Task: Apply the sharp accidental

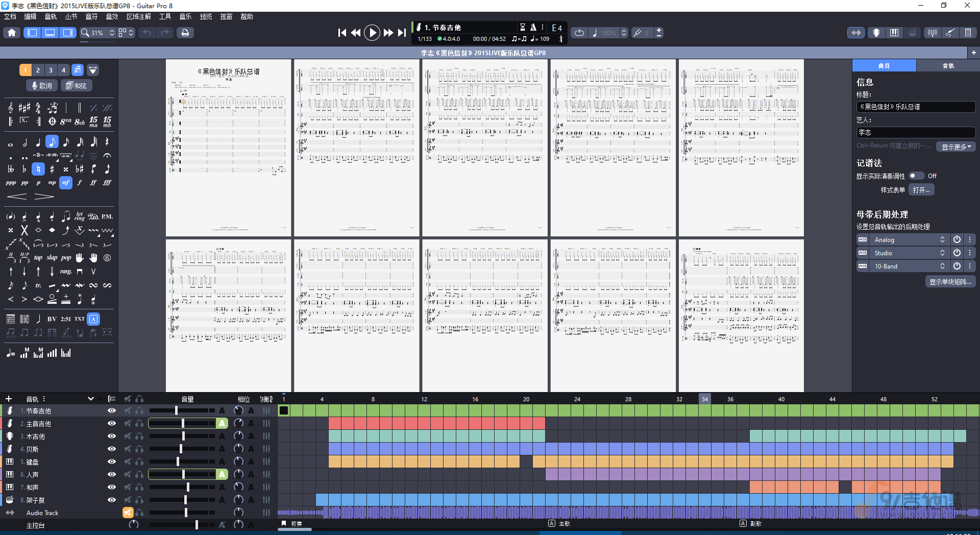Action: tap(52, 169)
